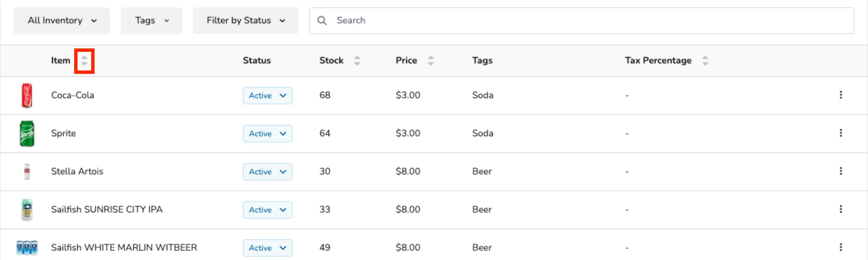The height and width of the screenshot is (260, 868).
Task: Click Coca-Cola price $3.00
Action: coord(408,95)
